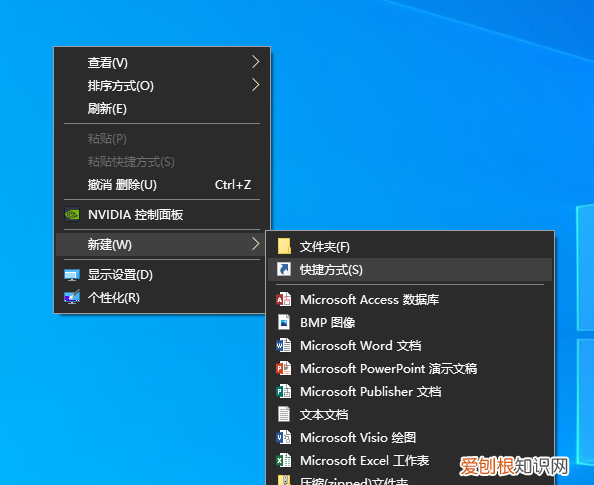Create Microsoft PowerPoint 演示文稿
Viewport: 594px width, 485px height.
(410, 368)
